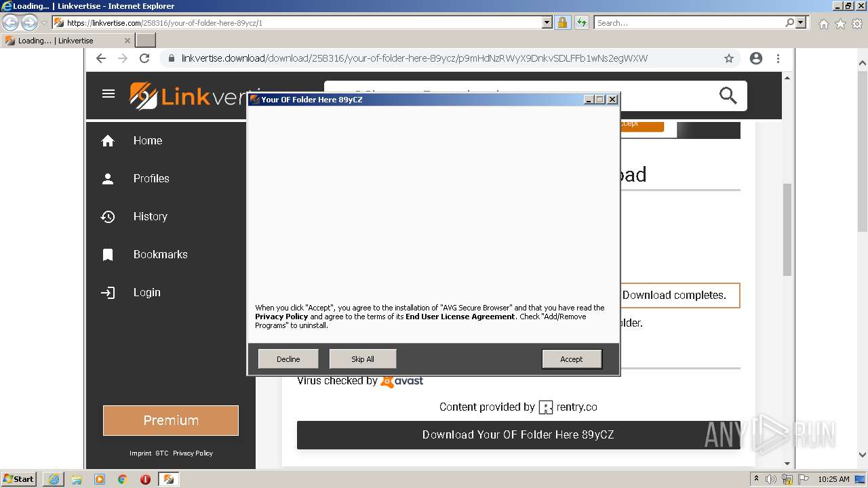Toggle the Linkvertise hamburger menu
The height and width of the screenshot is (488, 868).
point(108,94)
